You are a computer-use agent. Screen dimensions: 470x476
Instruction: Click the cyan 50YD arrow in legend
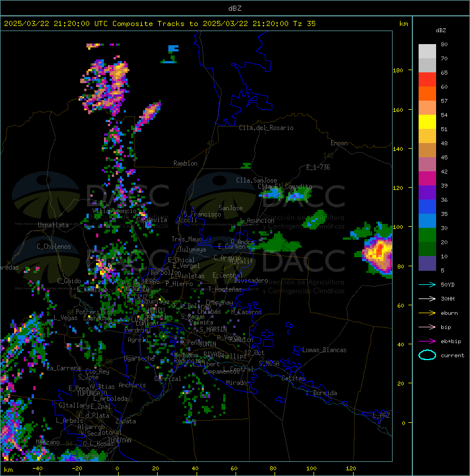coord(427,285)
